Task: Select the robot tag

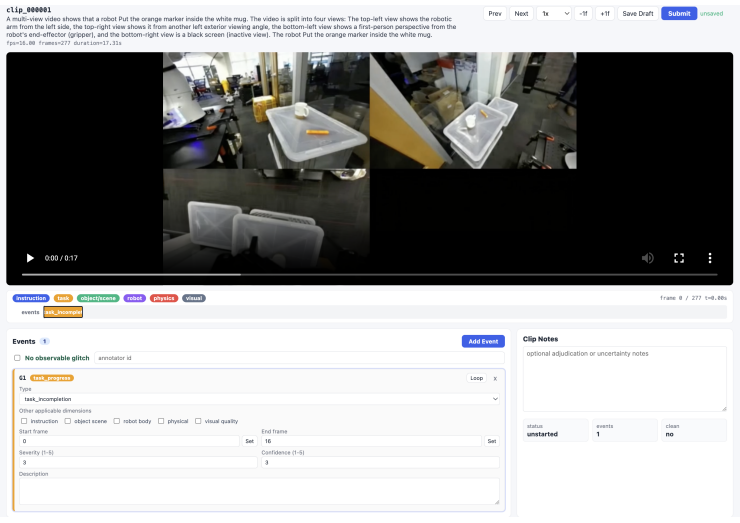Action: coord(135,298)
